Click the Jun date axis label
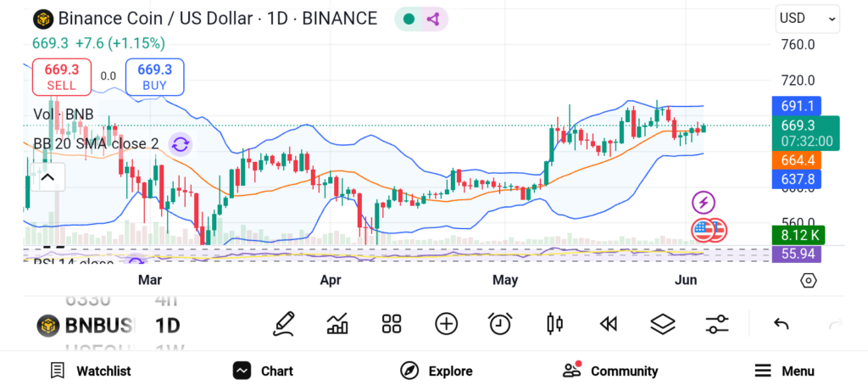Image resolution: width=868 pixels, height=391 pixels. coord(685,280)
